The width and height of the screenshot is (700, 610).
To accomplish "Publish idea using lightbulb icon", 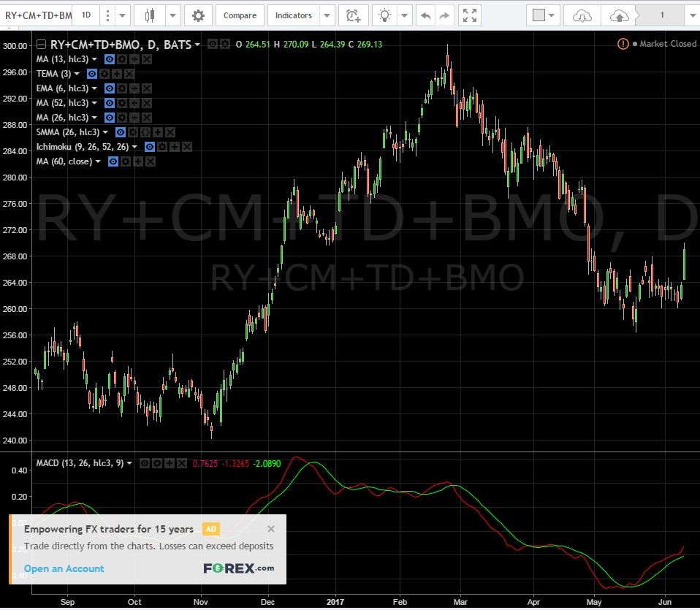I will (x=384, y=15).
